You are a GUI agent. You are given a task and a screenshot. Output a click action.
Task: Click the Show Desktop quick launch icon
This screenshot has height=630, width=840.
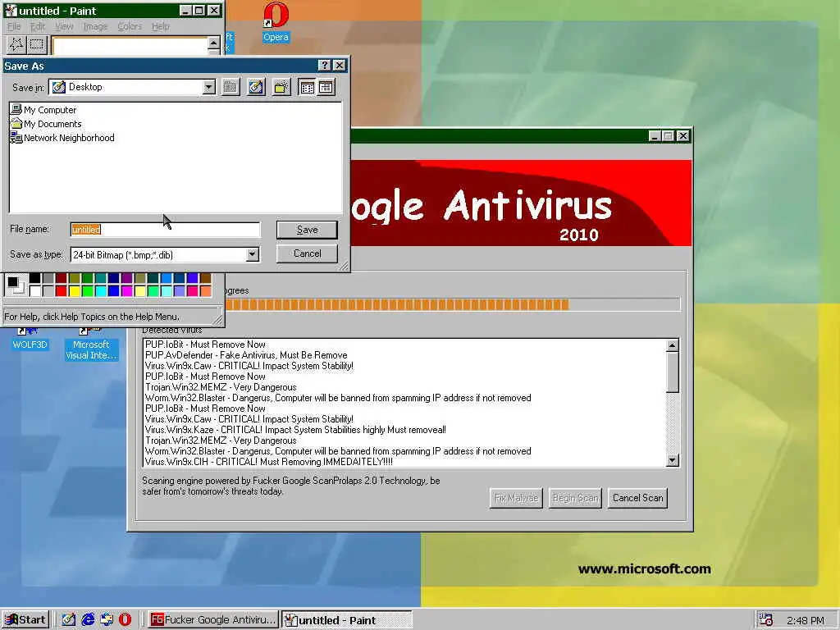(x=69, y=619)
